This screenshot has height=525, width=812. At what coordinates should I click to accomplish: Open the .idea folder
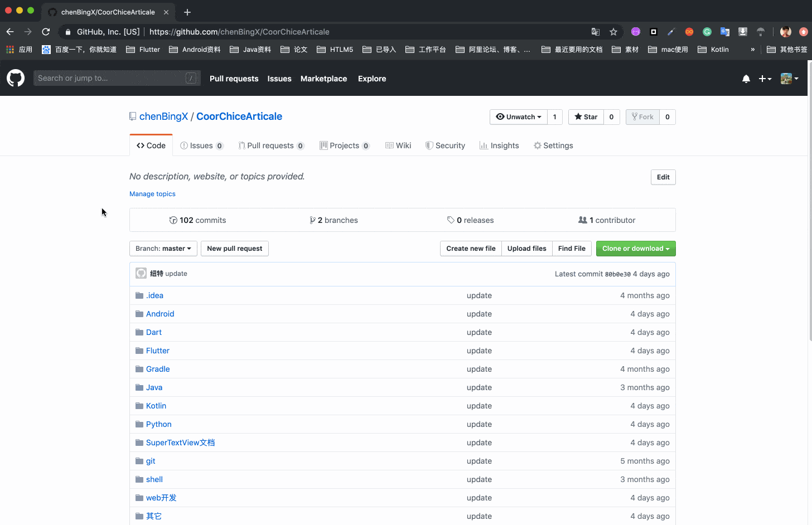pos(154,295)
